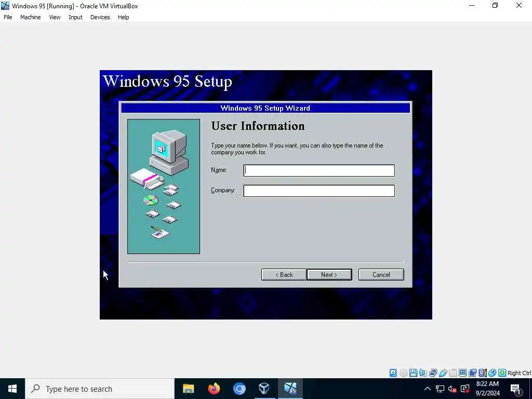Click the tray icon with the red badge
The height and width of the screenshot is (399, 532).
point(465,389)
